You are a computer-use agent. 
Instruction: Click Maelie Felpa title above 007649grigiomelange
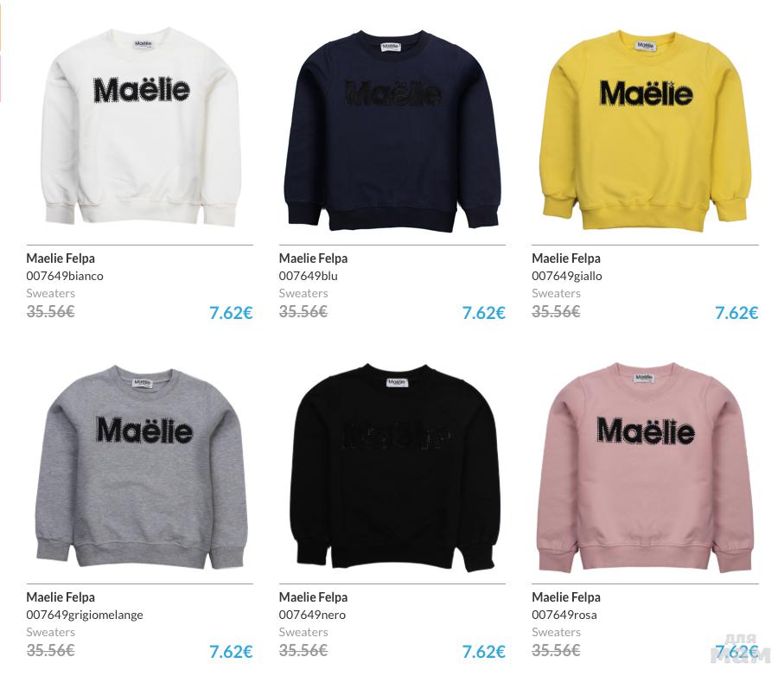click(61, 597)
